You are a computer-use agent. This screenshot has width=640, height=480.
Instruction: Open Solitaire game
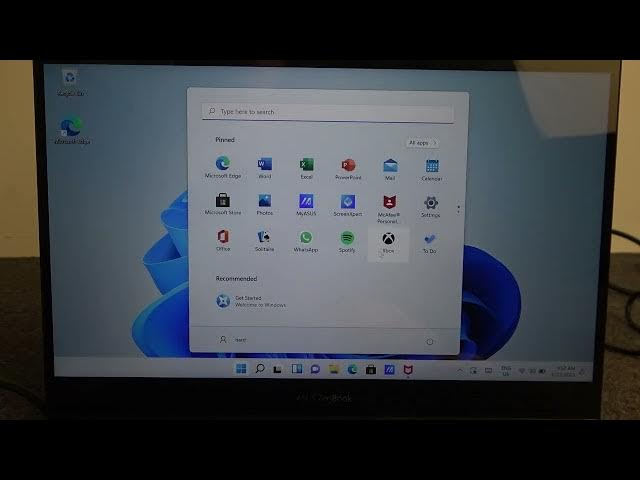(264, 241)
